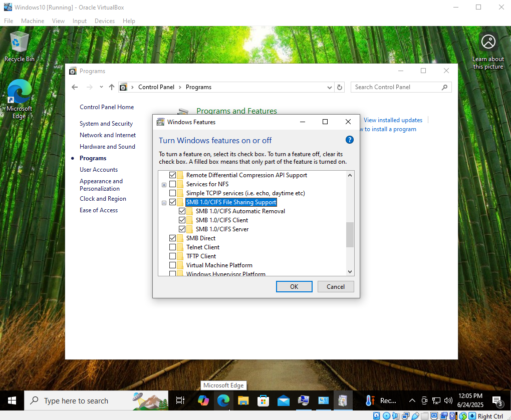Screen dimensions: 511x420
Task: Open Microsoft Edge from the taskbar
Action: pos(223,400)
